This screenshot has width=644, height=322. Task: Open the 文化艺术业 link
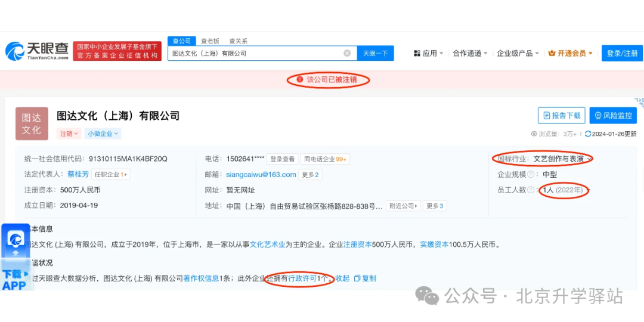(x=267, y=244)
